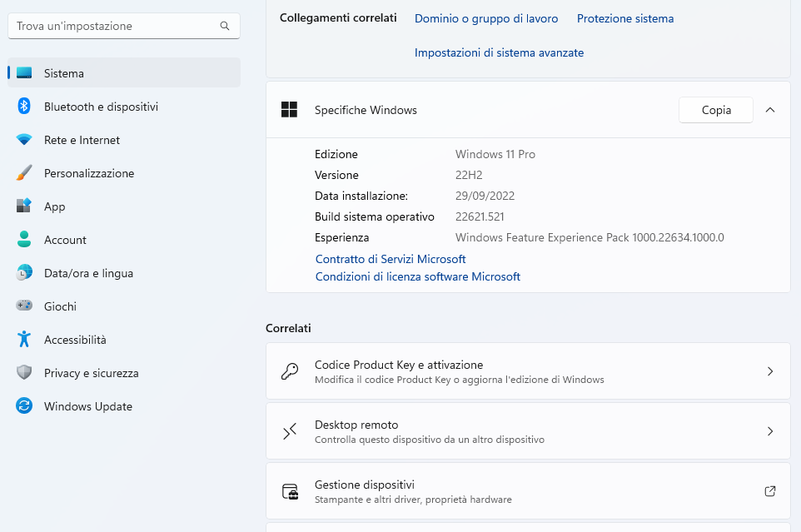Click the Data/ora e lingua globe icon
Image resolution: width=801 pixels, height=532 pixels.
pyautogui.click(x=24, y=273)
